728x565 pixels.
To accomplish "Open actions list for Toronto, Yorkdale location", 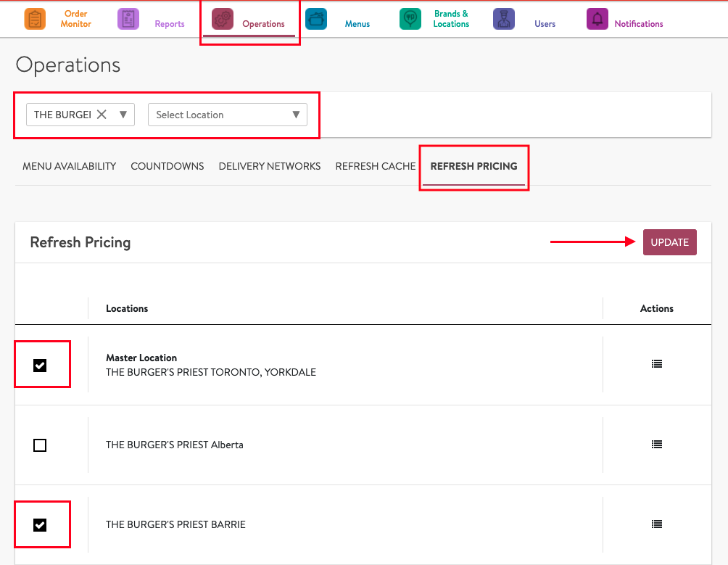I will coord(657,364).
